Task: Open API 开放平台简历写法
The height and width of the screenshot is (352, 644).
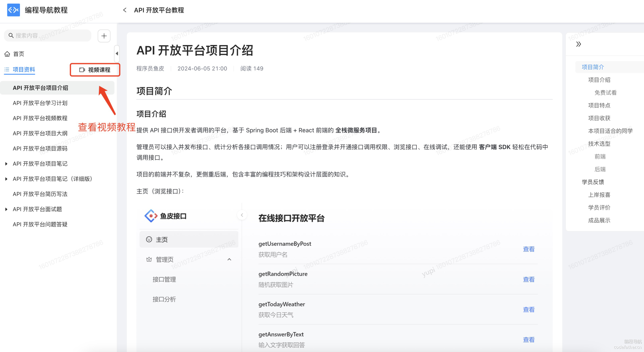Action: tap(40, 194)
